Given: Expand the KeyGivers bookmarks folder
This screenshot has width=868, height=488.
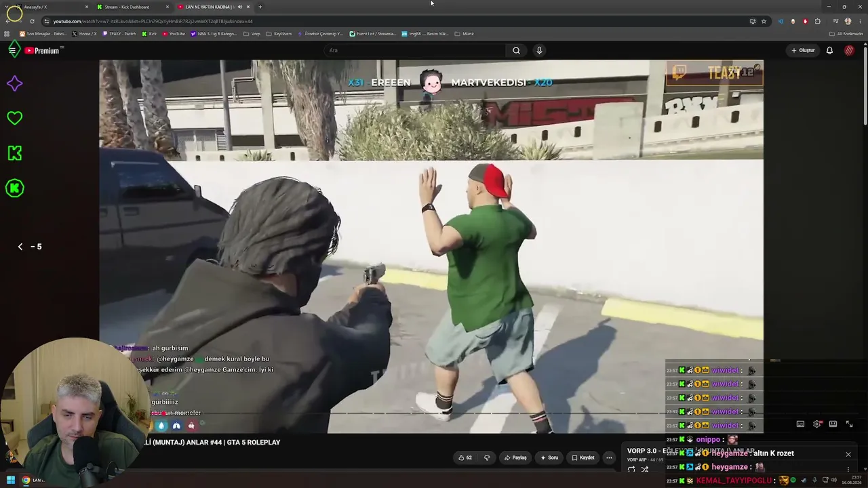Looking at the screenshot, I should [x=279, y=34].
